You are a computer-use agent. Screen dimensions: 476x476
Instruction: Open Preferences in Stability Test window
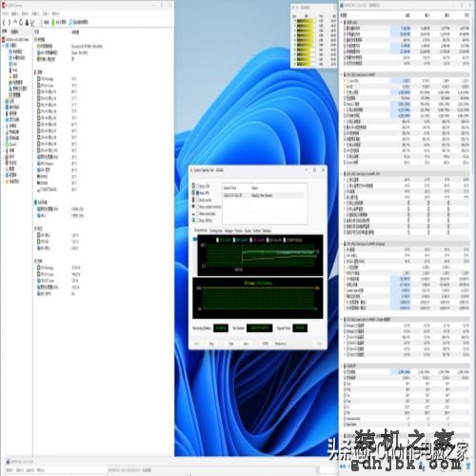coord(281,344)
